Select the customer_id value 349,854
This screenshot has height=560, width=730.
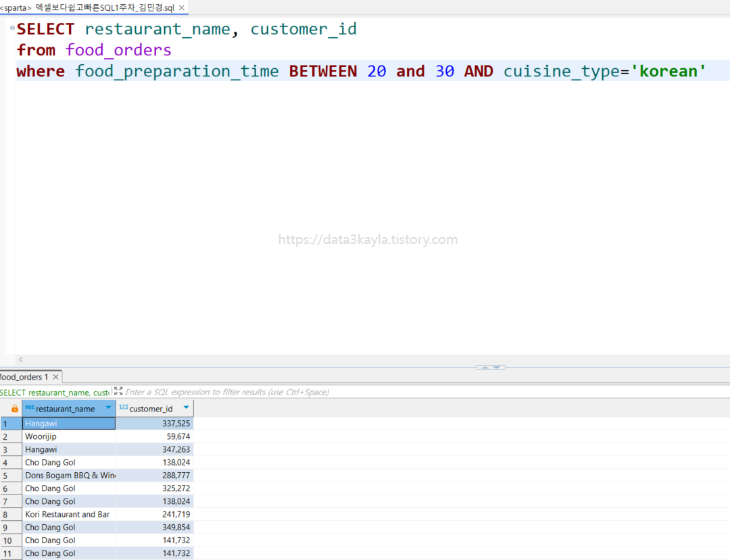pos(155,528)
